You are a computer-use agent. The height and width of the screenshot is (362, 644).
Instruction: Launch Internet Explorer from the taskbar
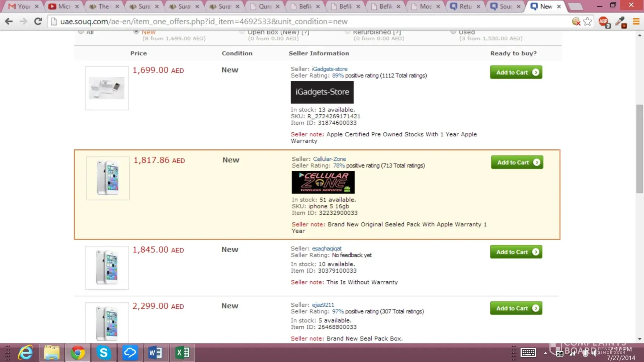tap(25, 353)
